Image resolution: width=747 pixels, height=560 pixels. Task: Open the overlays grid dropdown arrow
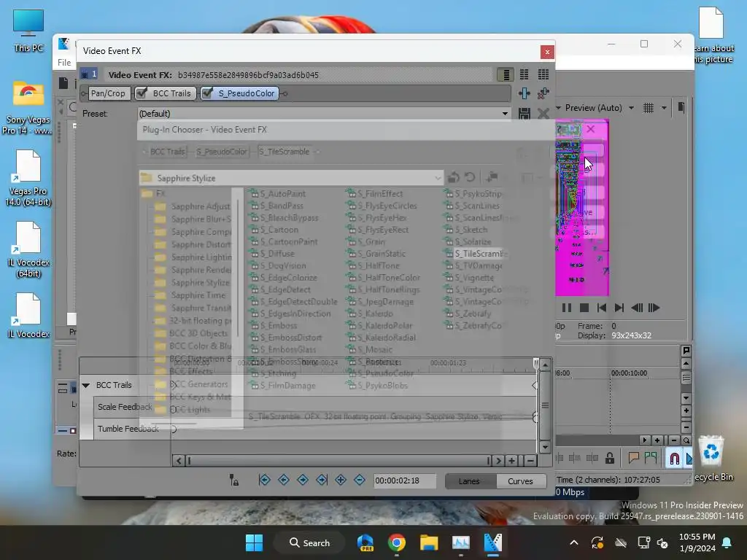pyautogui.click(x=664, y=108)
